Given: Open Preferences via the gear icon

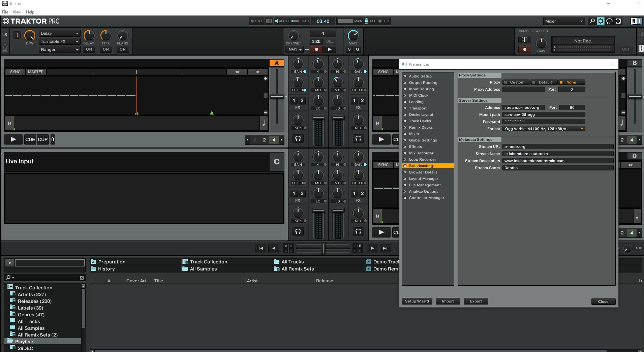Looking at the screenshot, I should (x=601, y=21).
